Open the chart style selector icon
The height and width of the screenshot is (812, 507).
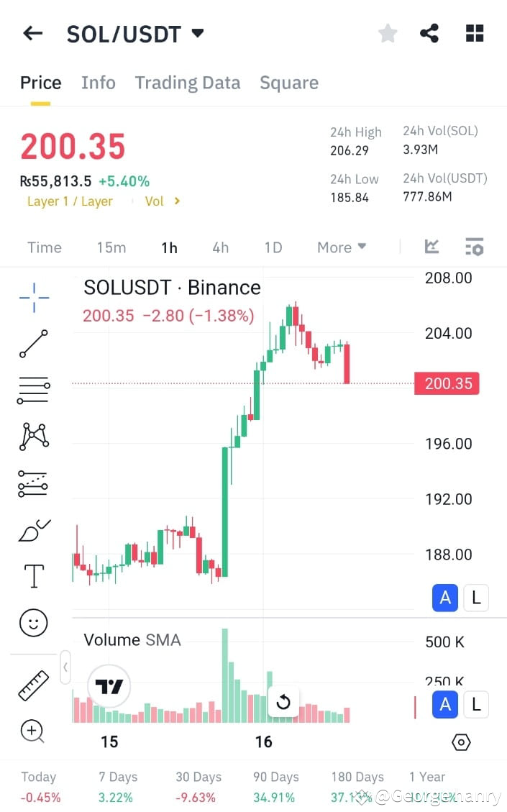tap(432, 246)
